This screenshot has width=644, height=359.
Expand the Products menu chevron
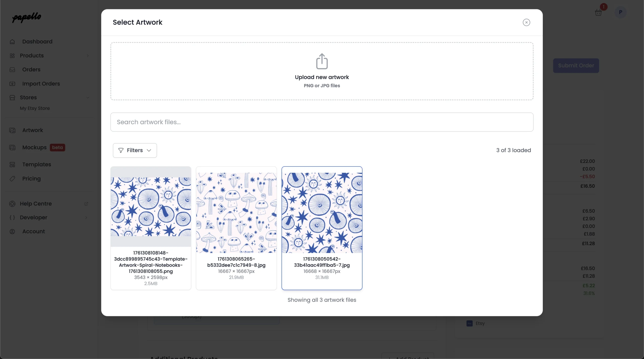(x=88, y=56)
